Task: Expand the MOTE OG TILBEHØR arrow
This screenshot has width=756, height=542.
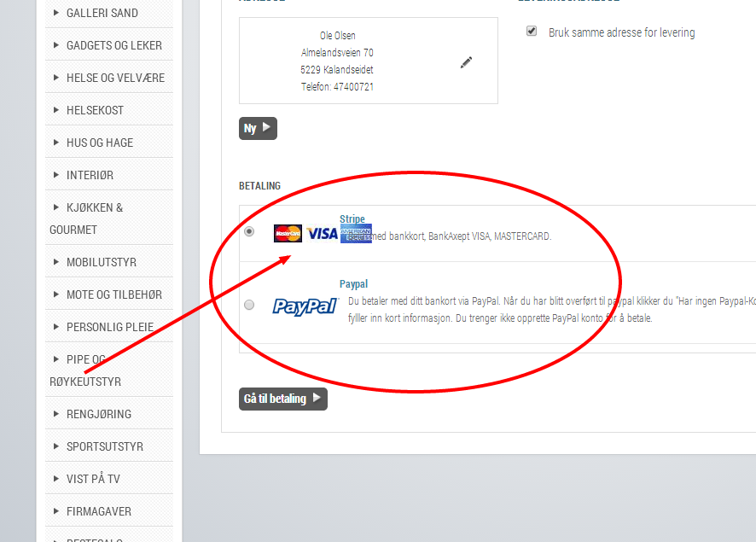Action: (56, 294)
